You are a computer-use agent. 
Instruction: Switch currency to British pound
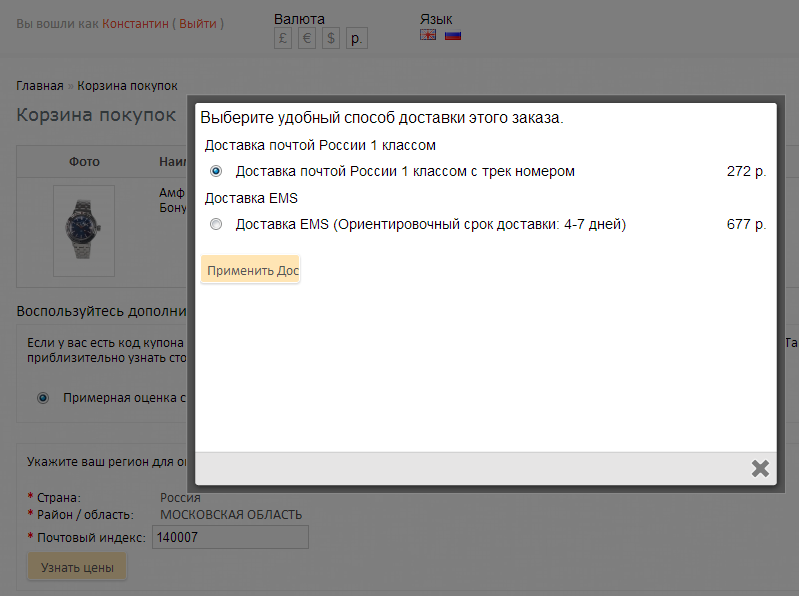(x=283, y=38)
